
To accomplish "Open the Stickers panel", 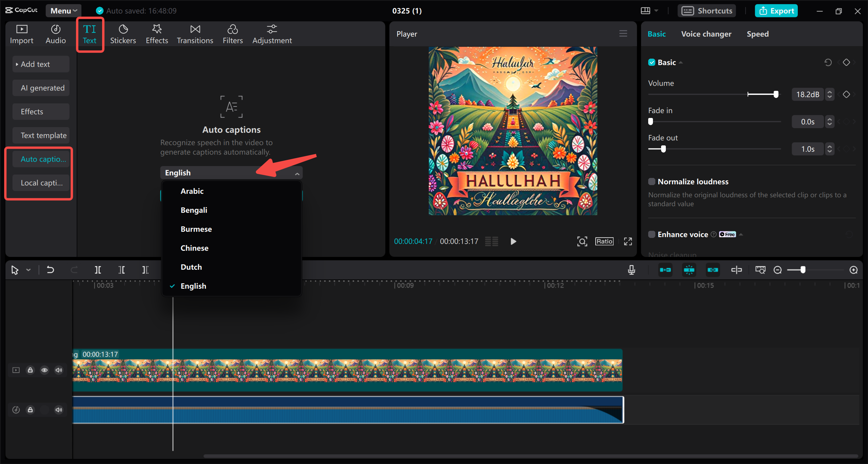I will (x=123, y=33).
